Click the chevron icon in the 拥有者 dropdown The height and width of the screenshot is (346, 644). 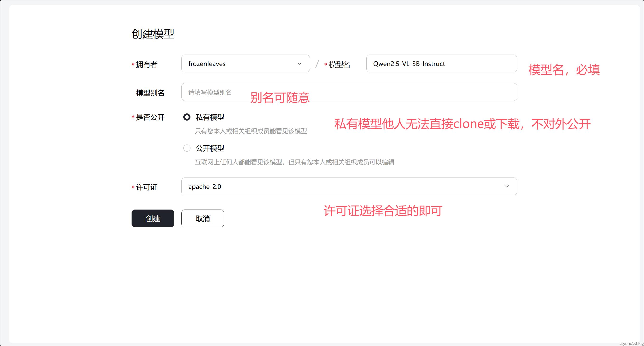pyautogui.click(x=299, y=64)
